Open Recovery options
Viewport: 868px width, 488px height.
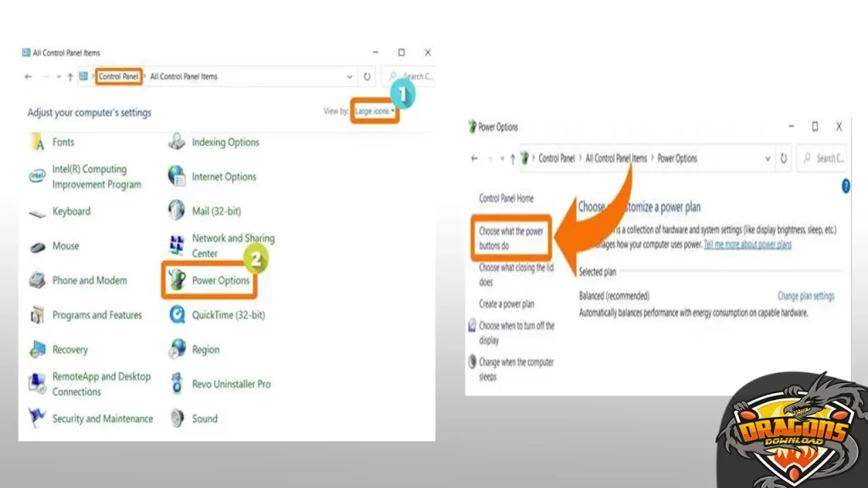coord(70,349)
